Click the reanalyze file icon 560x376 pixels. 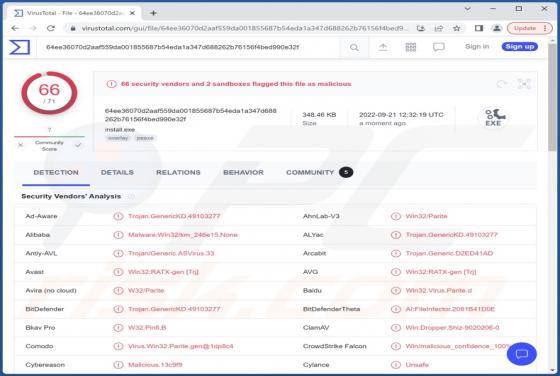[502, 84]
